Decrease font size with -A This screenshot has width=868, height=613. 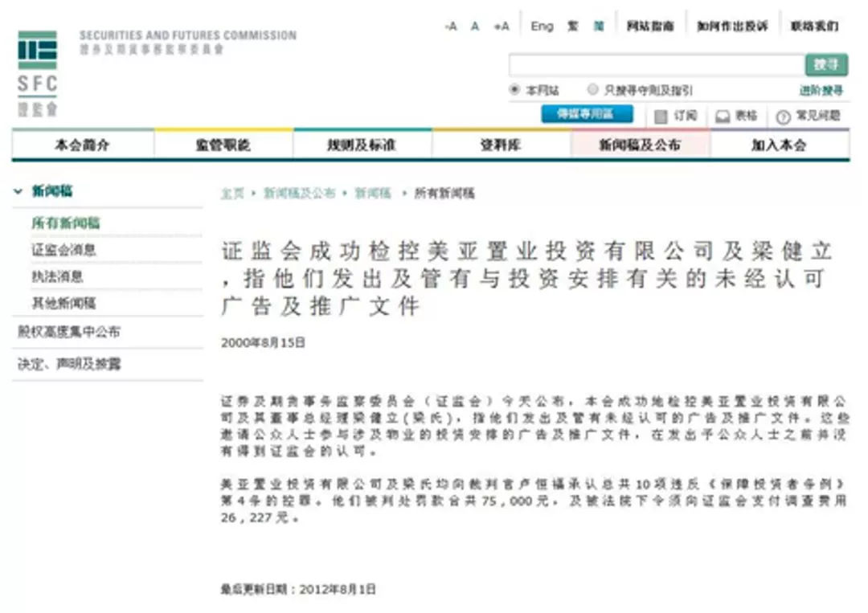pyautogui.click(x=451, y=26)
